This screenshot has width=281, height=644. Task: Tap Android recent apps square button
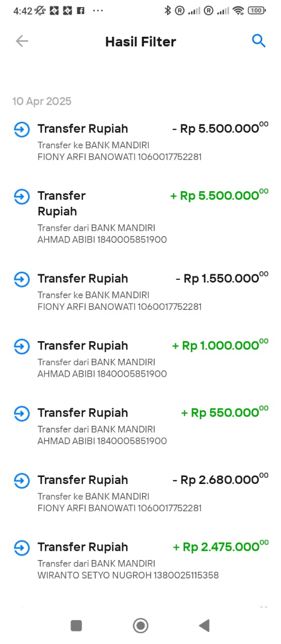pyautogui.click(x=76, y=625)
